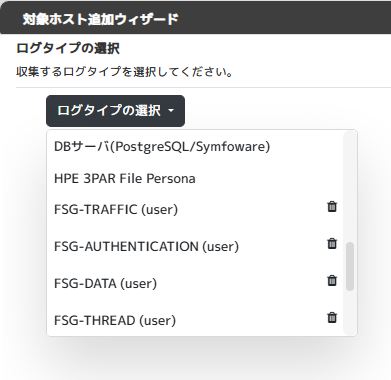Select DBサーバ(PostgreSQL/Symfoware) from the list
The image size is (391, 380).
pyautogui.click(x=162, y=146)
